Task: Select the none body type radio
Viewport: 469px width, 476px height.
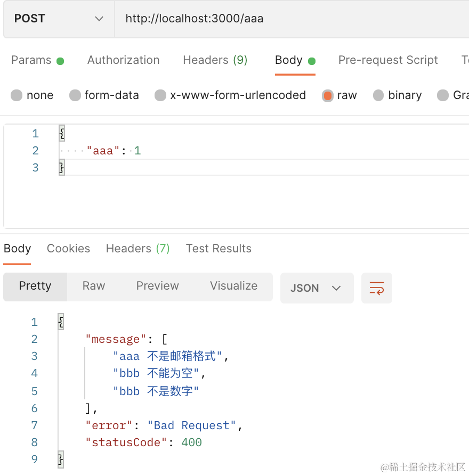Action: coord(17,95)
